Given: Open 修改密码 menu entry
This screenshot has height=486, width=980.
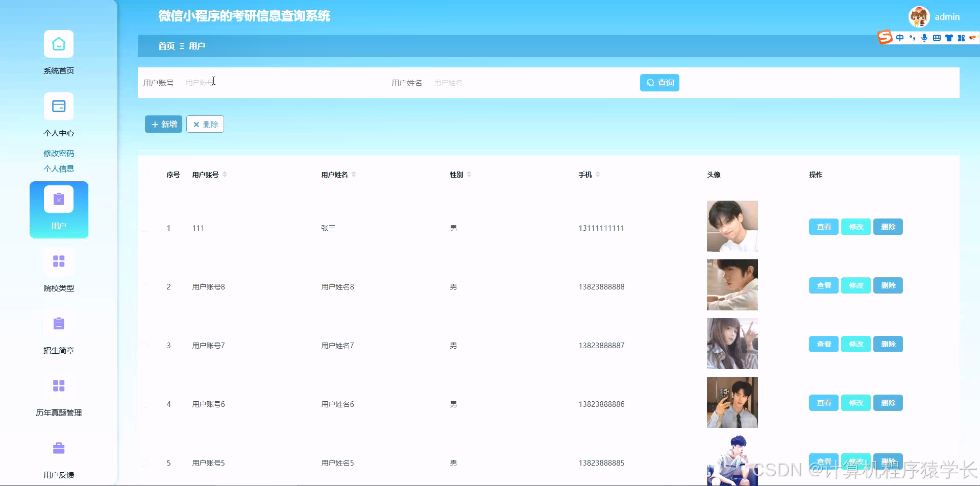Looking at the screenshot, I should pyautogui.click(x=58, y=153).
